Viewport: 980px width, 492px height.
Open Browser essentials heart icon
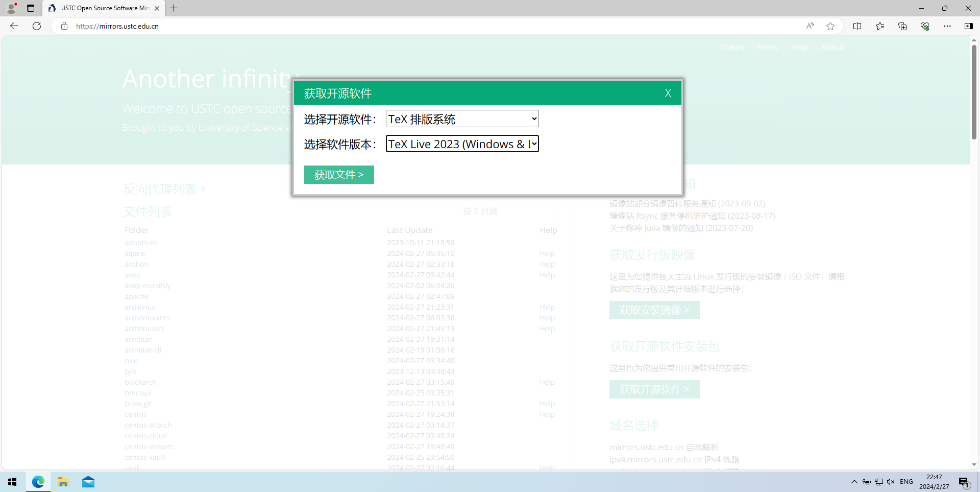click(925, 26)
